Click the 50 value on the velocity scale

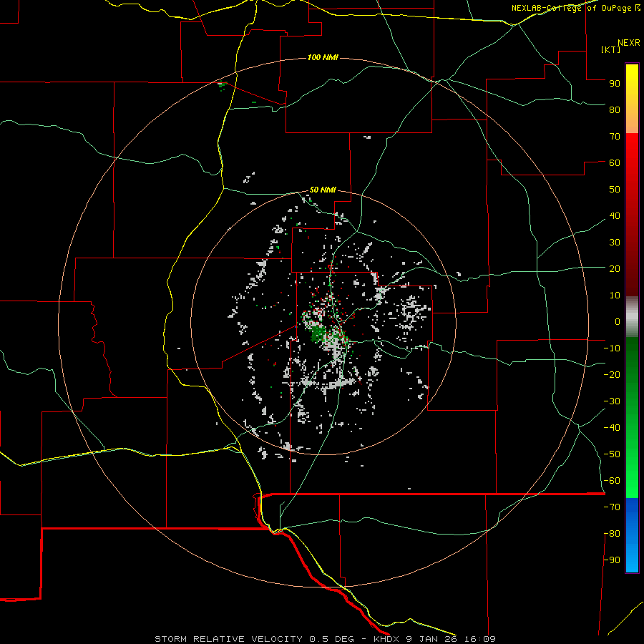615,190
